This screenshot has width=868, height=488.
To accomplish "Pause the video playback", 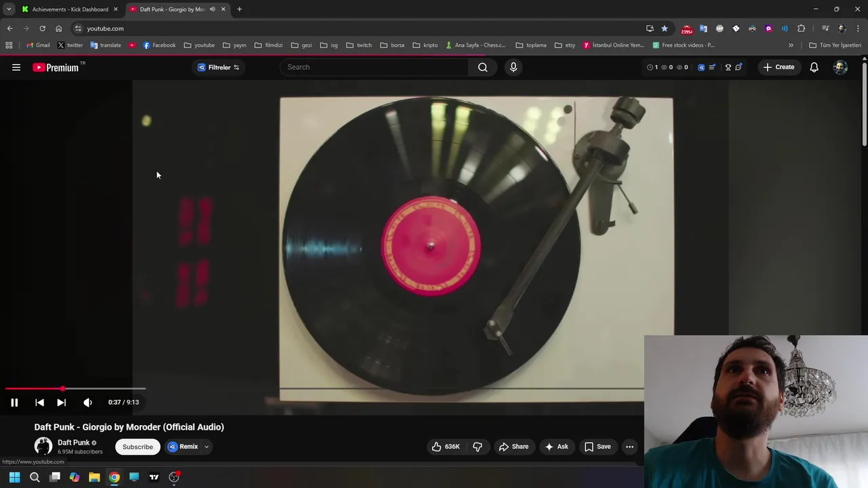I will pos(14,402).
